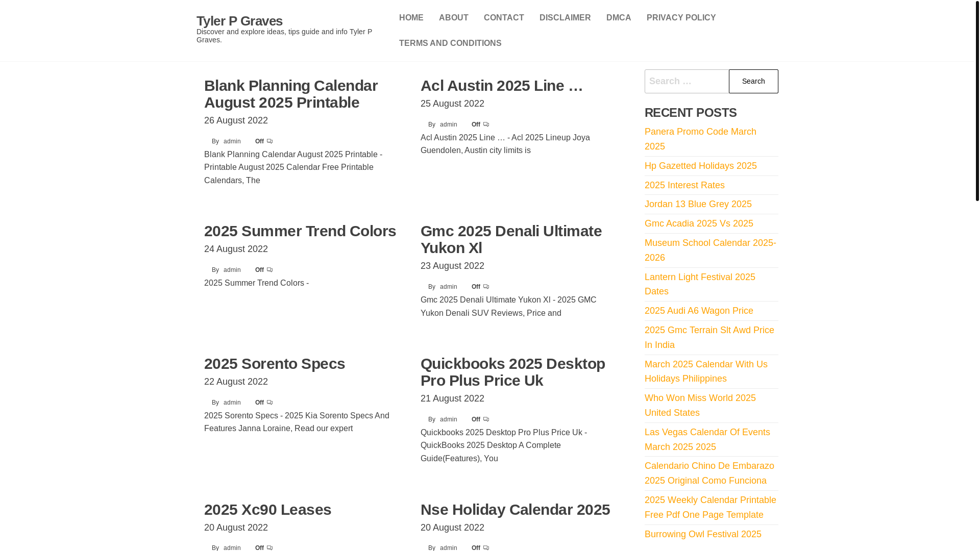
Task: Open 2025 Audi A6 Wagon Price link
Action: coord(699,311)
